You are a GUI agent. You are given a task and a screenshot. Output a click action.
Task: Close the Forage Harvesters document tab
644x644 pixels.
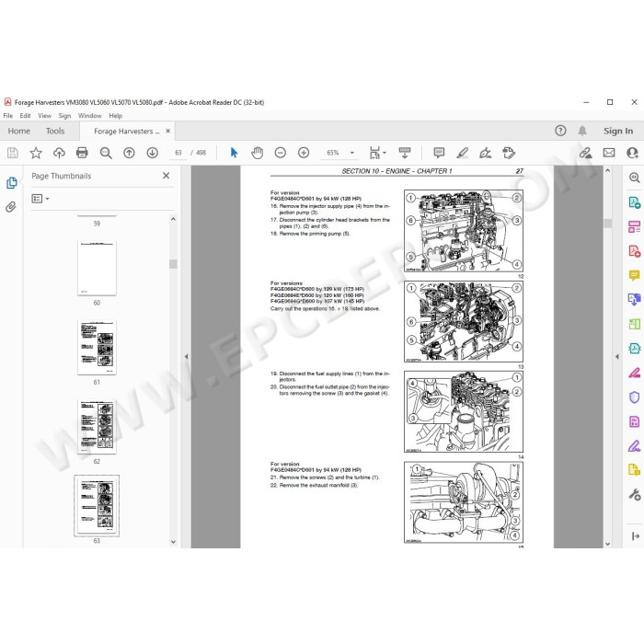tap(168, 131)
